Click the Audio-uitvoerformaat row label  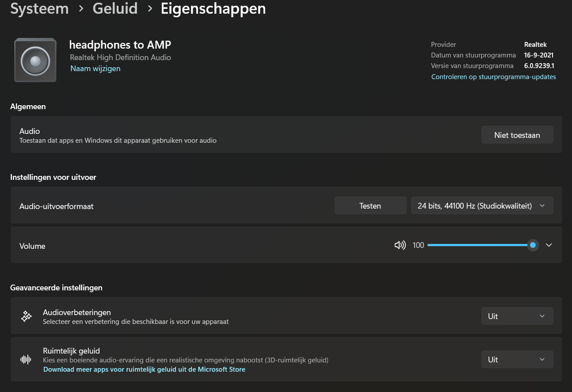[x=57, y=206]
